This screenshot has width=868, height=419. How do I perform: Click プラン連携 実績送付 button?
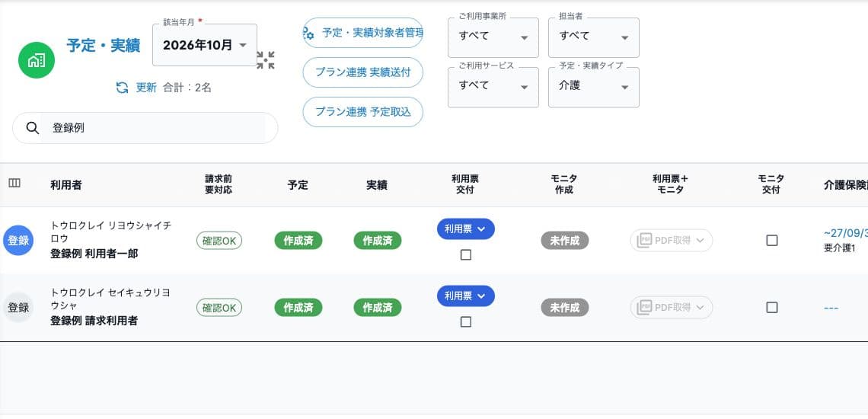coord(363,72)
